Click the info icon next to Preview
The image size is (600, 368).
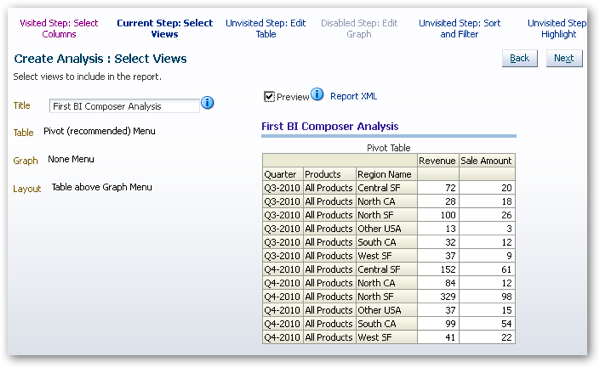317,94
